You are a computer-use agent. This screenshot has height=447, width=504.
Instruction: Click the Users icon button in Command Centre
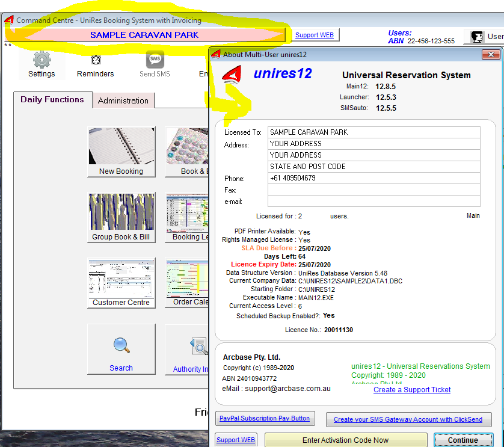click(484, 36)
